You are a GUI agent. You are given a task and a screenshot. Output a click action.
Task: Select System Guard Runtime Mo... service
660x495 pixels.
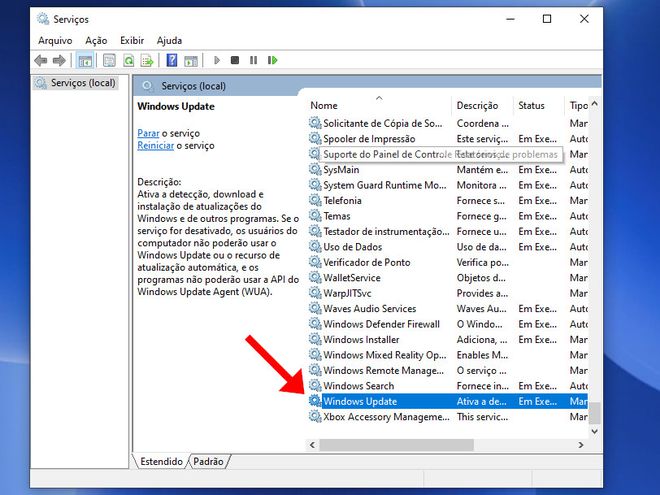(x=385, y=185)
